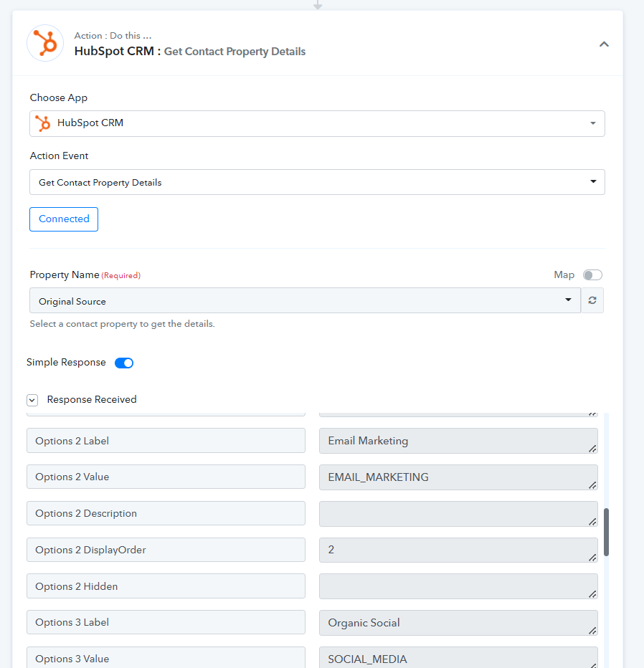644x668 pixels.
Task: Click resize handle of Organic Social box
Action: point(592,631)
